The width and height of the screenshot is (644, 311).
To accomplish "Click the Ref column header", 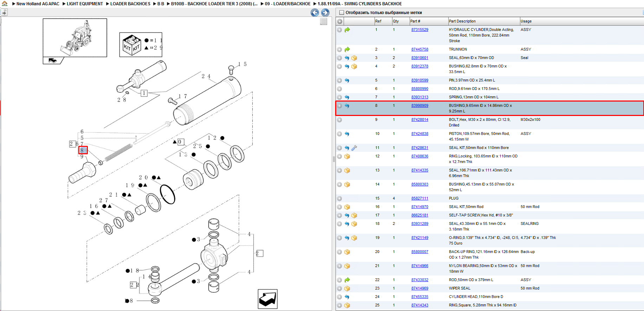I will coord(383,21).
